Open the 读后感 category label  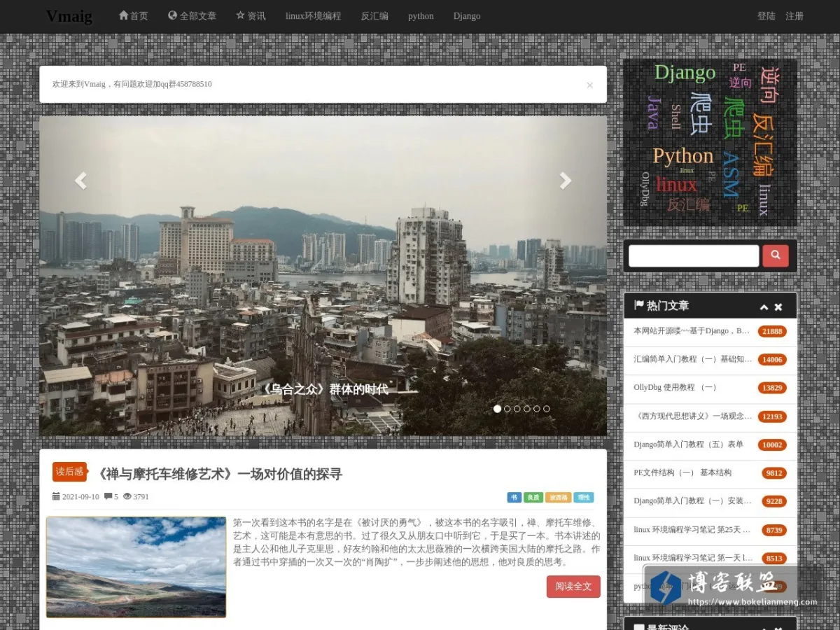coord(69,472)
